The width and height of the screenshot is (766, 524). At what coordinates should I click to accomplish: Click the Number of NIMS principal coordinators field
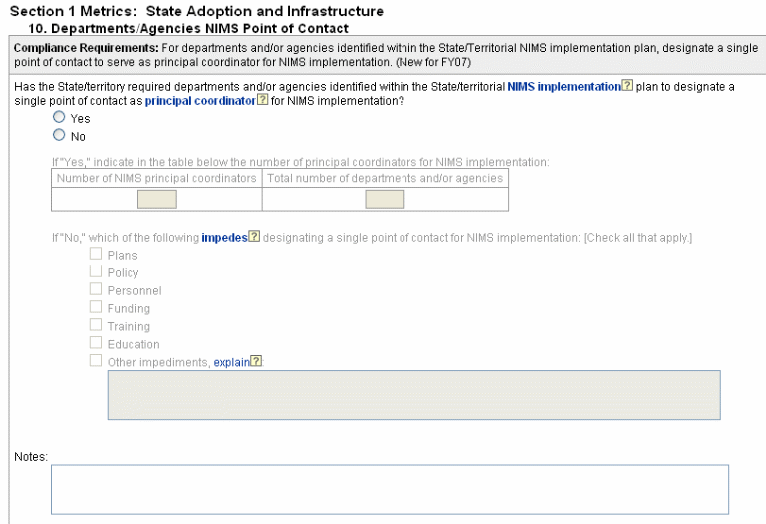[156, 199]
